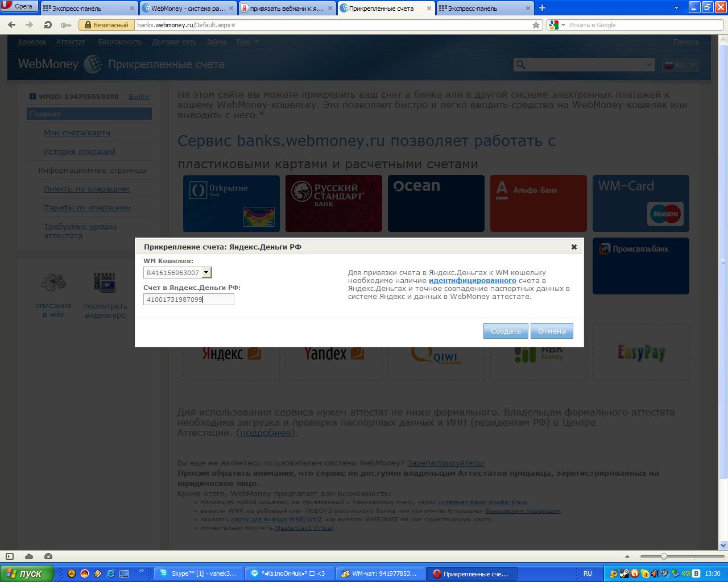Select the Альфа-Банк card

tap(539, 203)
